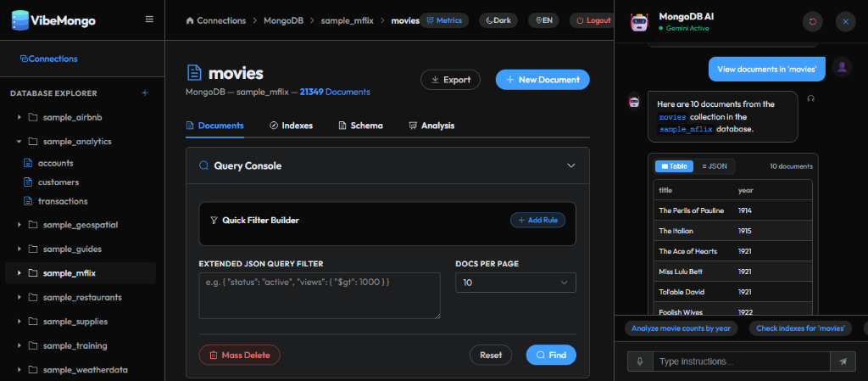
Task: Export the movies collection
Action: pyautogui.click(x=451, y=80)
